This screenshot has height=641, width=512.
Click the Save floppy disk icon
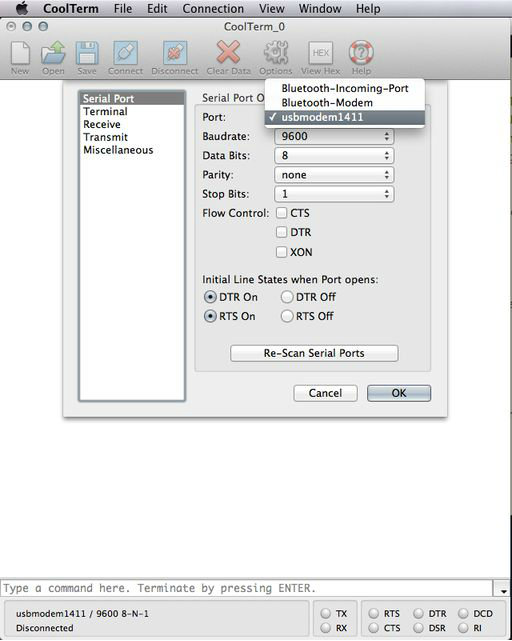tap(87, 53)
